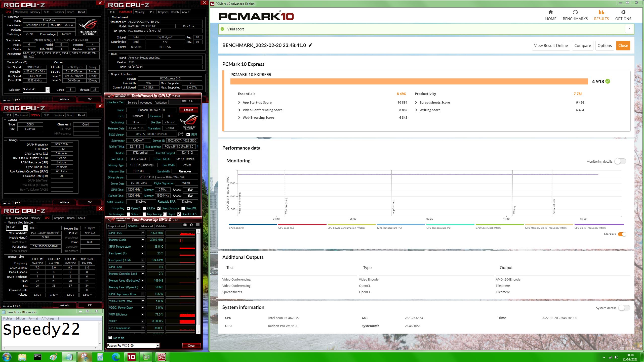644x362 pixels.
Task: Refresh GPU-Z Graphics Card window
Action: [191, 101]
